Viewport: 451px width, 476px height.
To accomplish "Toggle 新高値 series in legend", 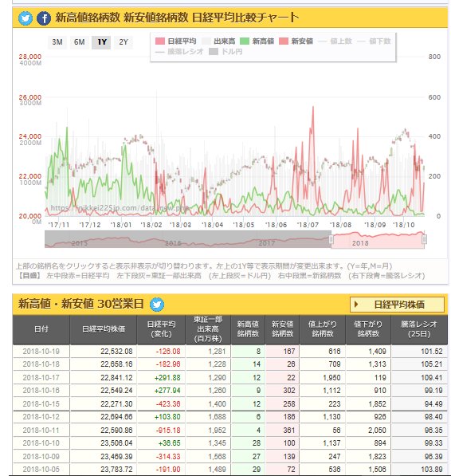I will click(x=257, y=41).
